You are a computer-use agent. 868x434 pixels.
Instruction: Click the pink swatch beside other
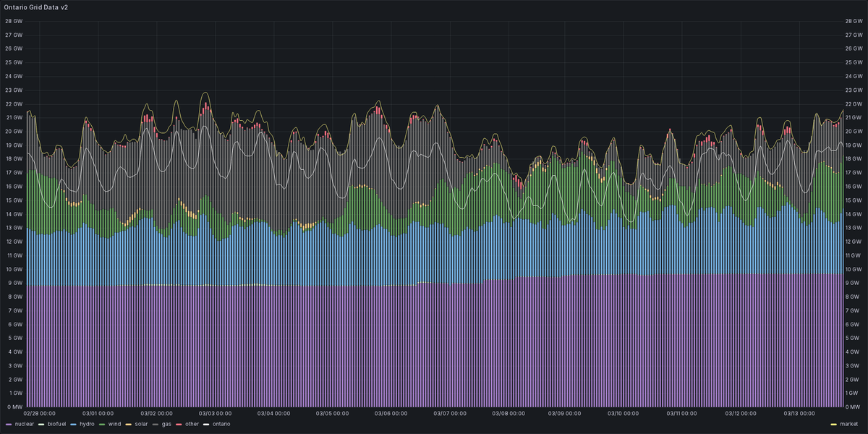click(x=179, y=425)
